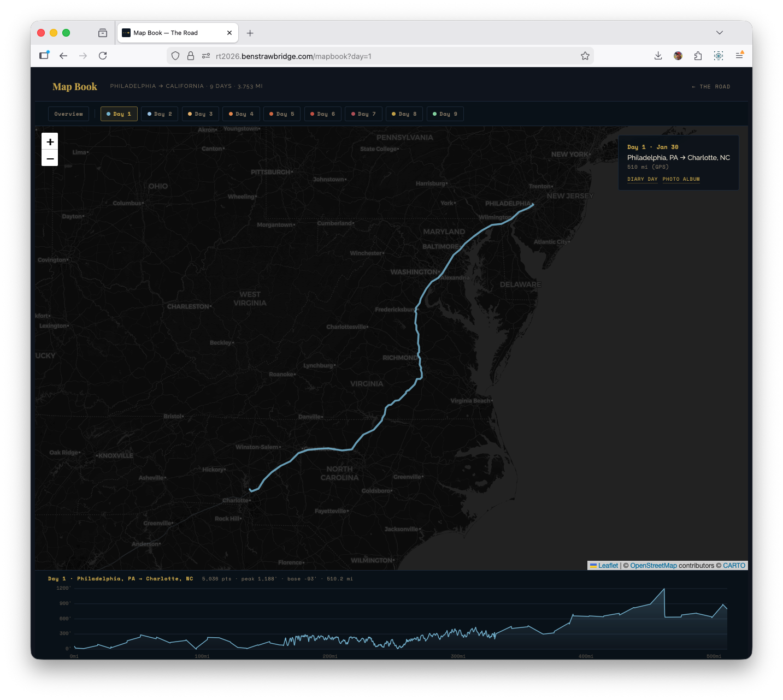Screen dimensions: 783x700
Task: Open the PHOTO ALBUM link
Action: 681,179
